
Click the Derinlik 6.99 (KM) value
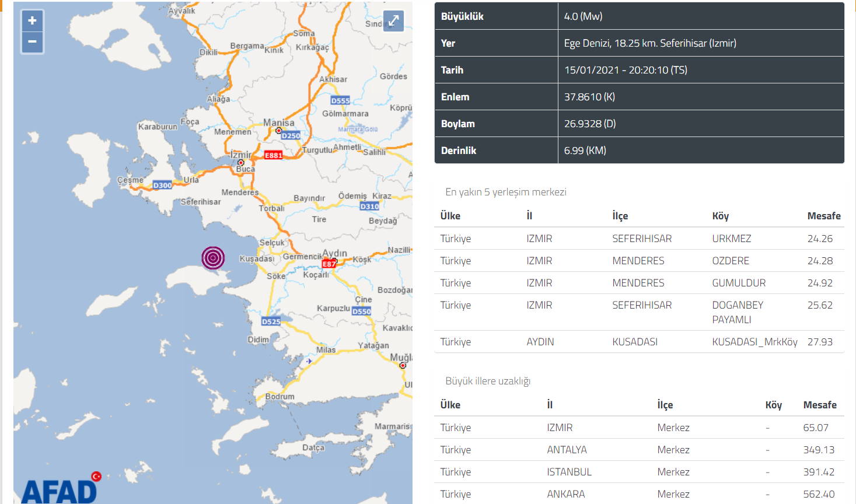tap(585, 150)
